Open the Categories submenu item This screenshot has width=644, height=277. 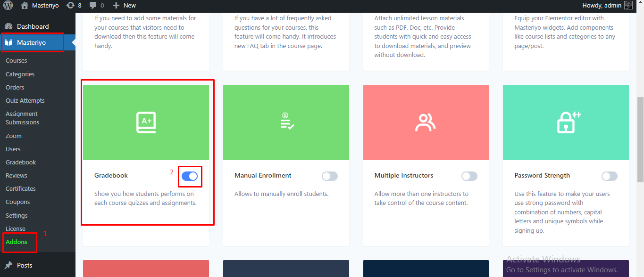point(20,74)
